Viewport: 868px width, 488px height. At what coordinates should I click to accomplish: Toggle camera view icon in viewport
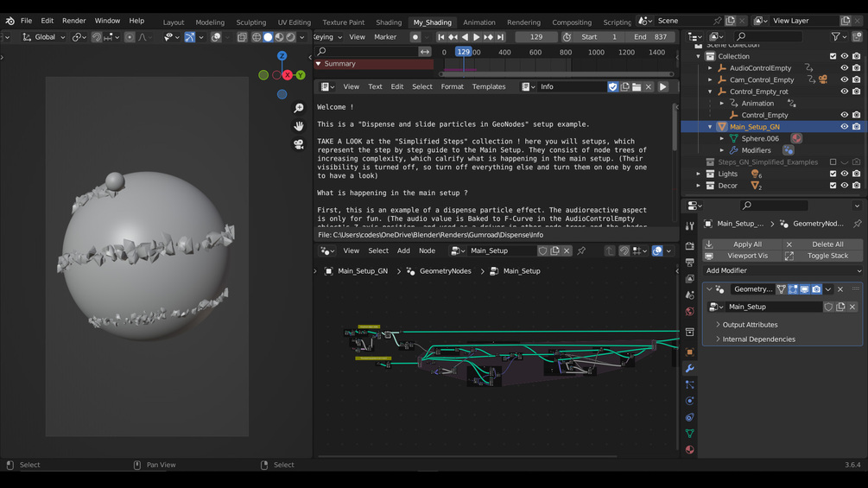[x=299, y=144]
